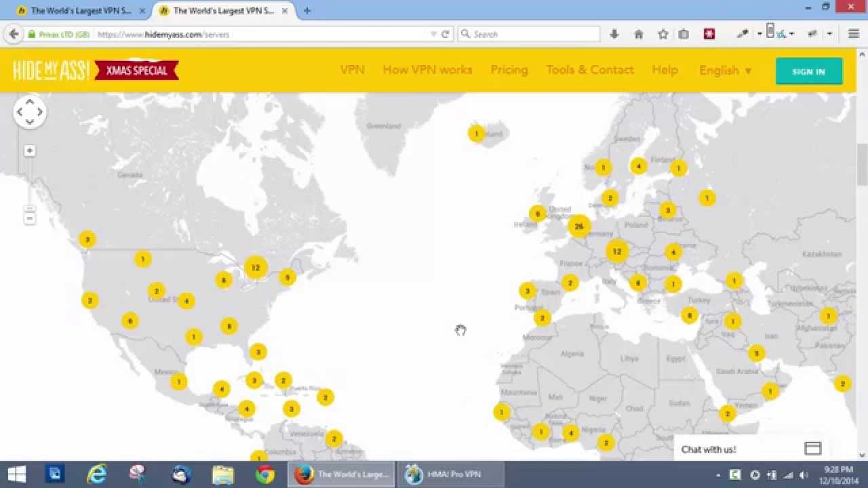Select the 4-server marker in Nigeria region
The height and width of the screenshot is (488, 868).
click(x=571, y=432)
